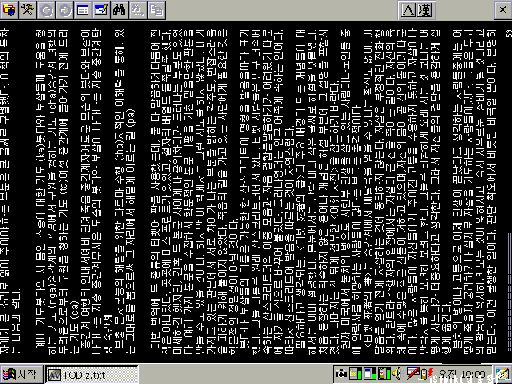This screenshot has width=512, height=384.
Task: Open the window layout toolbar icon
Action: 83,10
